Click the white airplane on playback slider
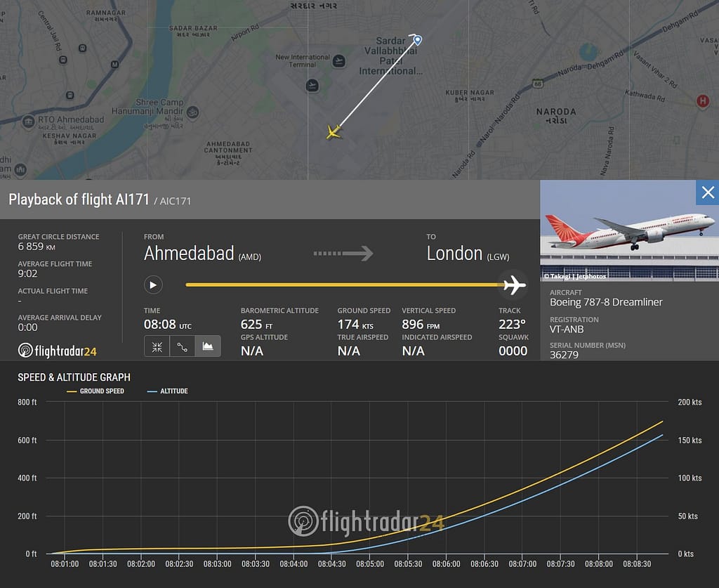This screenshot has width=719, height=588. [x=514, y=285]
